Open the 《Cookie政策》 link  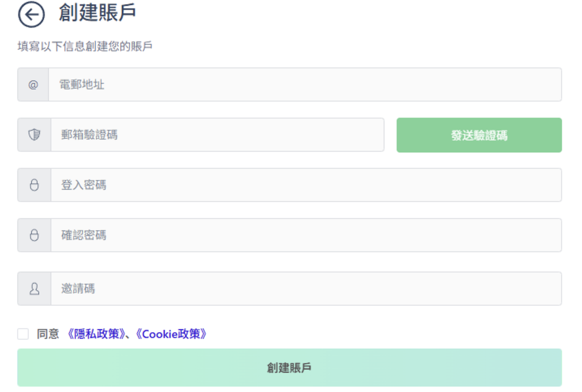(171, 334)
